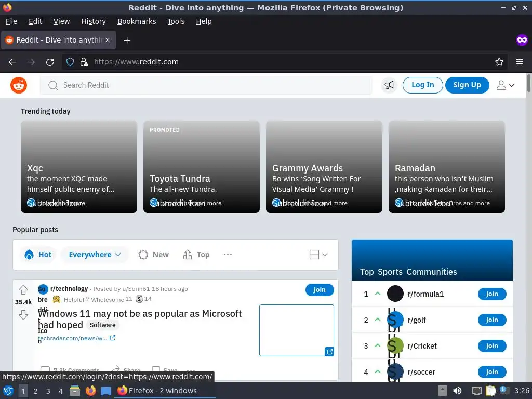Expand the card view layout dropdown

[x=318, y=255]
